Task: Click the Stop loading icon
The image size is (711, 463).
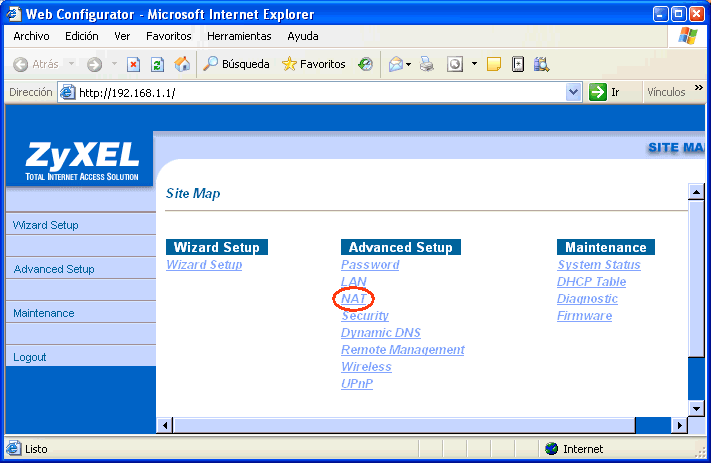Action: 133,64
